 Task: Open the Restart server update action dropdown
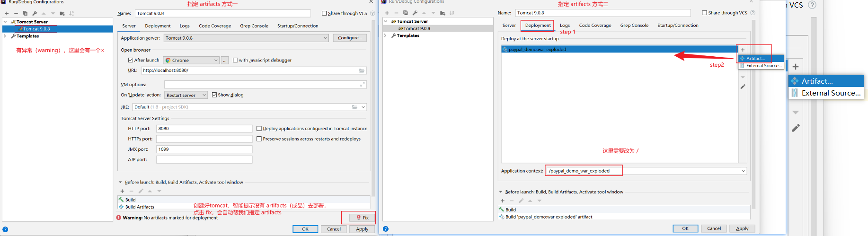click(x=186, y=95)
